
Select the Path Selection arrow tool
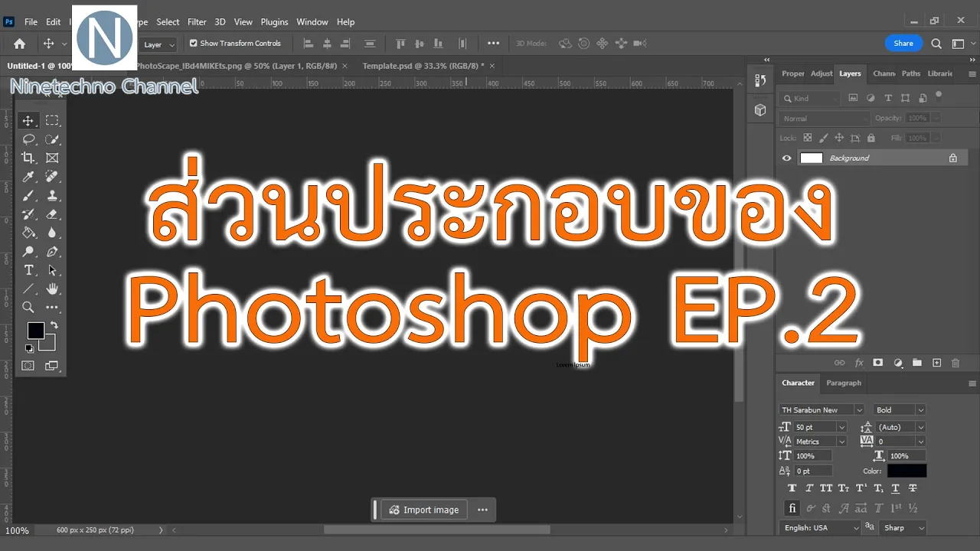(52, 270)
